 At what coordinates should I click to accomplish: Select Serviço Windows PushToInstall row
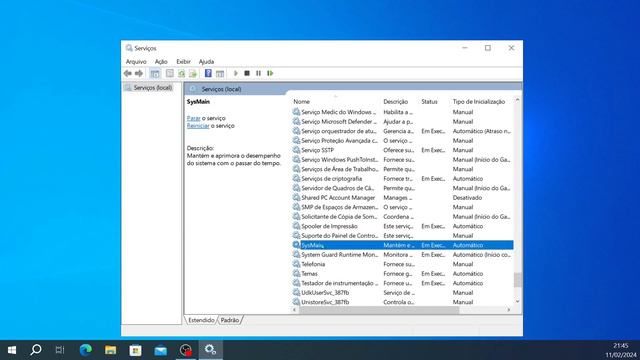click(402, 160)
